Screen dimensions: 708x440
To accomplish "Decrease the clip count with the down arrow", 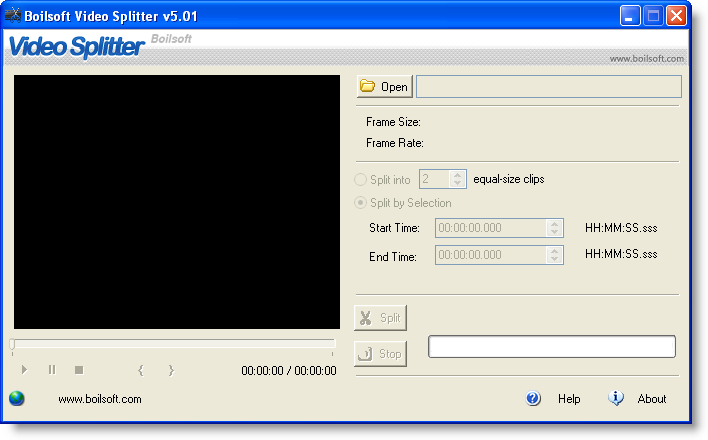I will tap(457, 183).
